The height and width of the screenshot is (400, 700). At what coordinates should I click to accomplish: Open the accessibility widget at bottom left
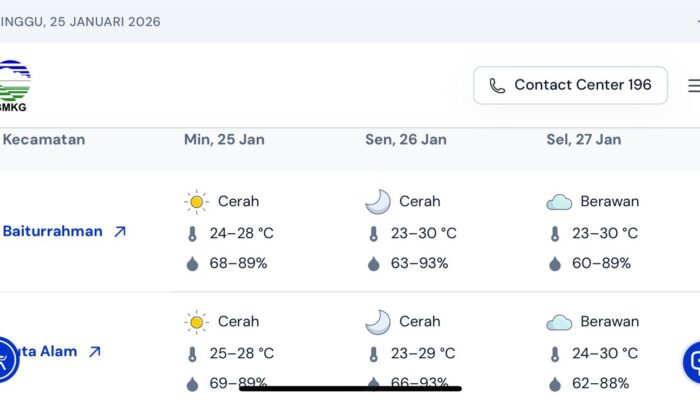tap(4, 360)
